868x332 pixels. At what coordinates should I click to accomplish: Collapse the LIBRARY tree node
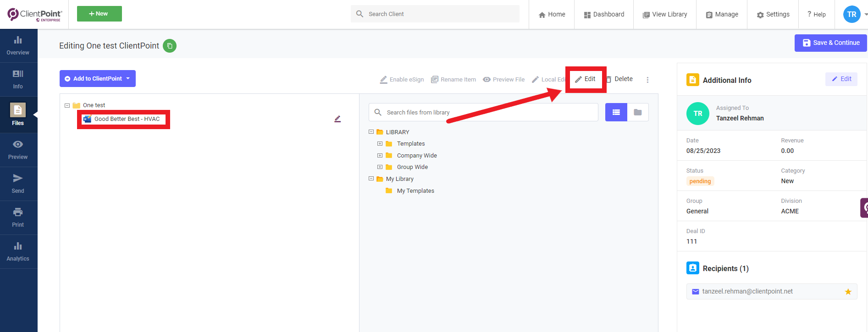tap(371, 132)
